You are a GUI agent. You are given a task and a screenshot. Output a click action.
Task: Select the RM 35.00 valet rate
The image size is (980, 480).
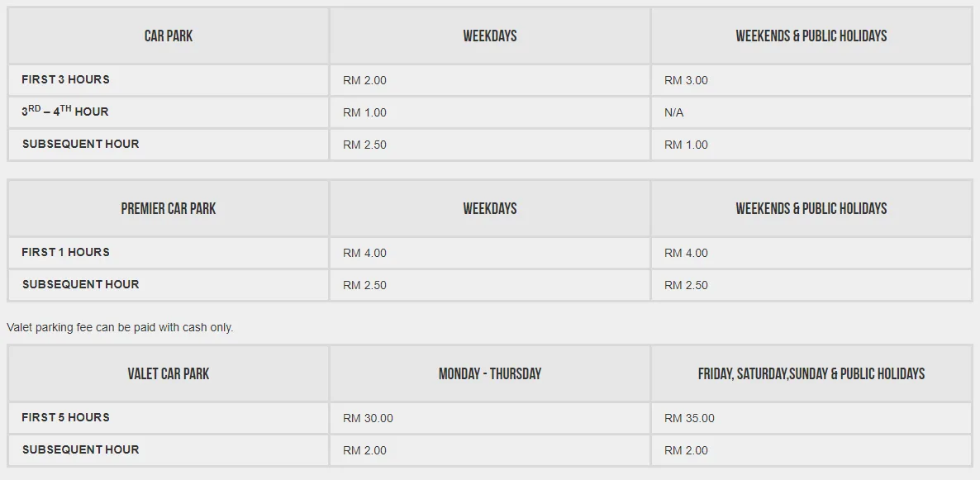click(689, 418)
